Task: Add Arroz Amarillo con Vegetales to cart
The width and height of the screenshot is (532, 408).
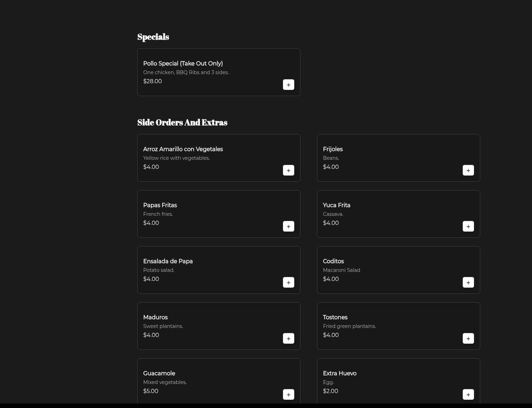Action: [x=288, y=170]
